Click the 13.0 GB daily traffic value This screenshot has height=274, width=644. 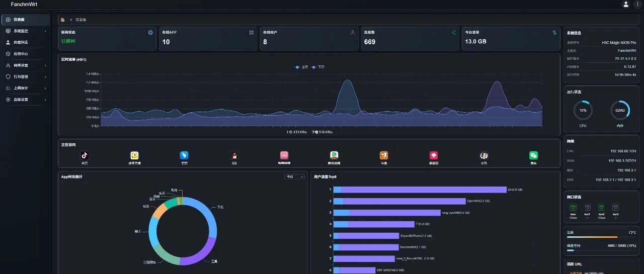[x=476, y=42]
